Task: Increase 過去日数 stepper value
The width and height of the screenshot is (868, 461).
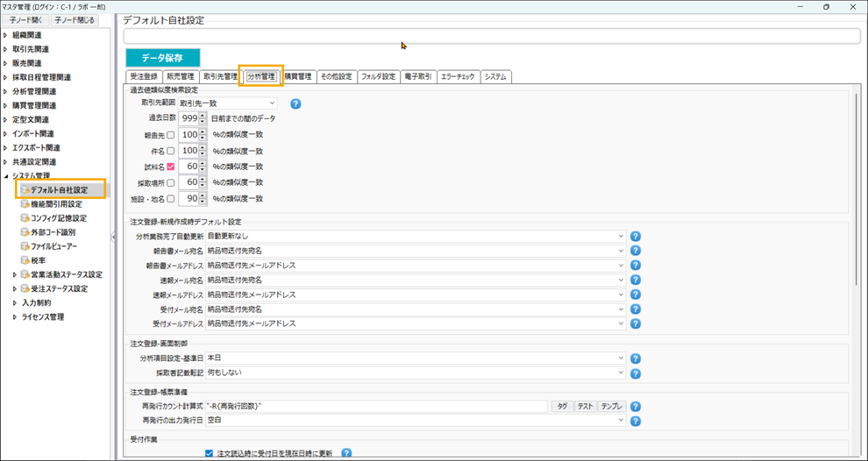Action: click(203, 116)
